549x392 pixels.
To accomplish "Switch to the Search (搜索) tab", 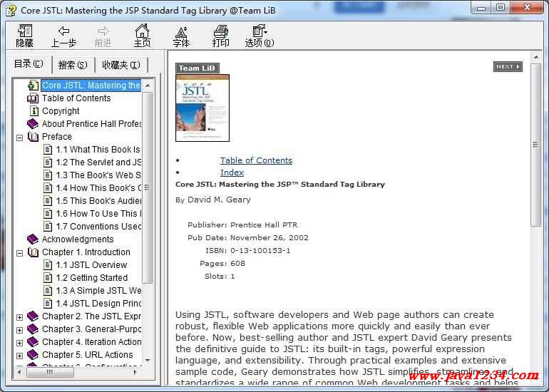I will point(73,65).
